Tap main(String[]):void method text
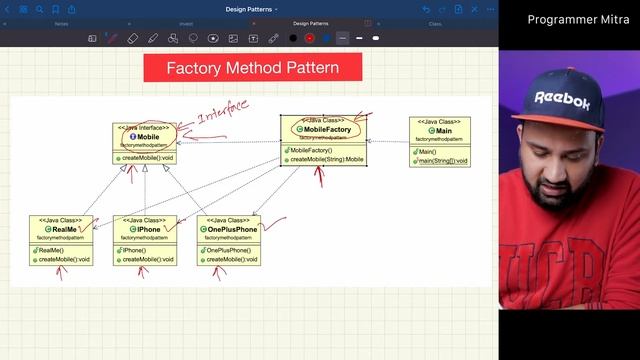 coord(443,161)
